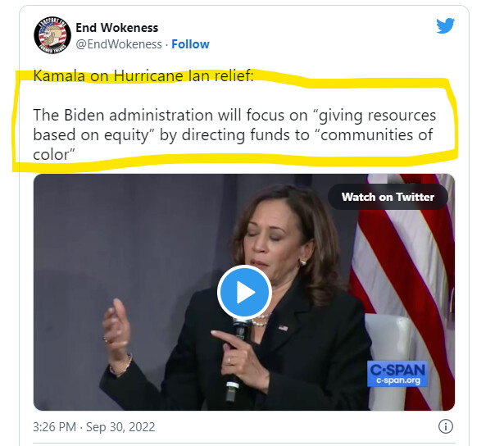Screen dimensions: 504x446
Task: Open the 3:26 PM timestamp link
Action: pos(55,427)
